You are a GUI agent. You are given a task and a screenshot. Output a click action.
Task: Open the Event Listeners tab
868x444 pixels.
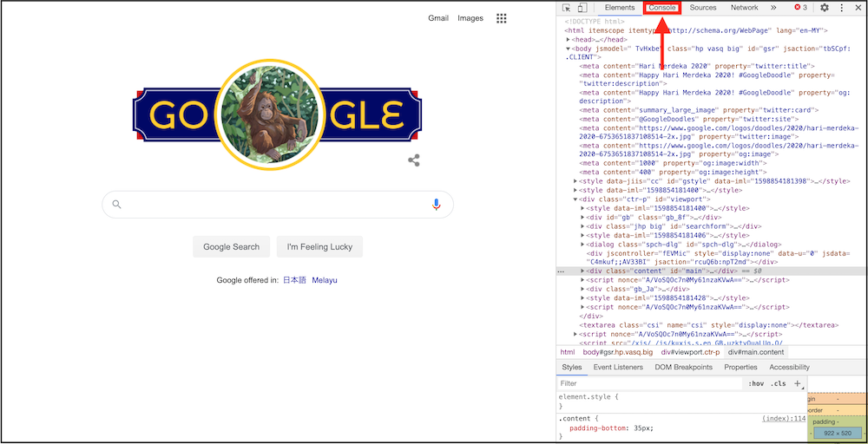click(618, 367)
